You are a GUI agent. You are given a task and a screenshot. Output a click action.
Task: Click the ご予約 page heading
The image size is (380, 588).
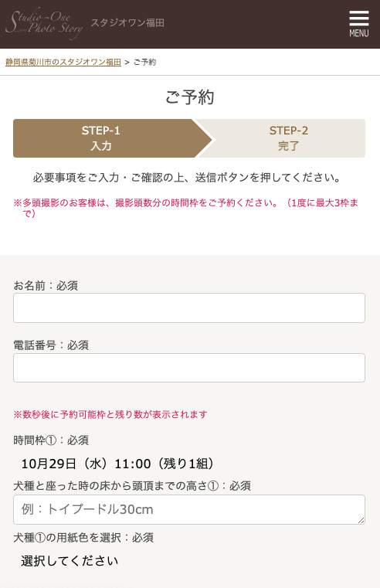pyautogui.click(x=190, y=97)
